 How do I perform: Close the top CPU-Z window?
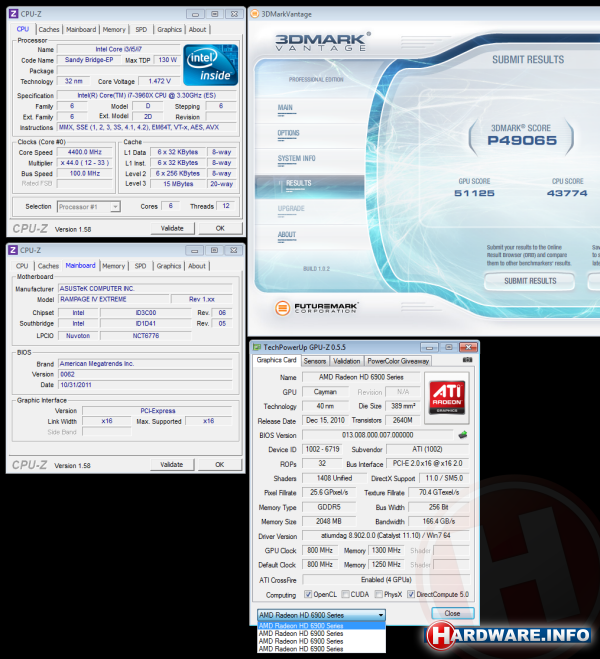click(234, 14)
